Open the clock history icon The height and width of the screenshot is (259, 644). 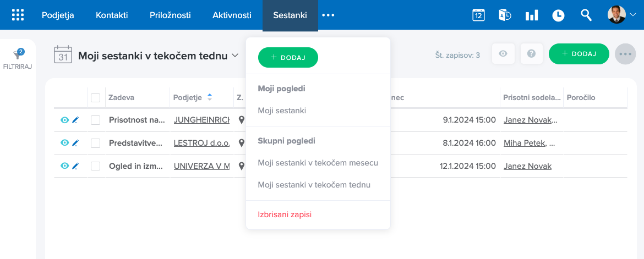(x=558, y=15)
